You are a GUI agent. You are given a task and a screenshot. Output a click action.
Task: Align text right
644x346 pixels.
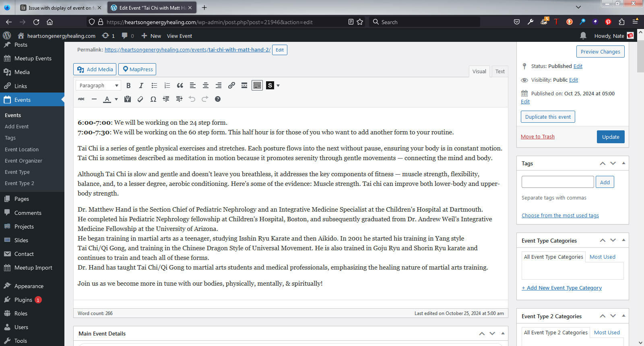219,85
